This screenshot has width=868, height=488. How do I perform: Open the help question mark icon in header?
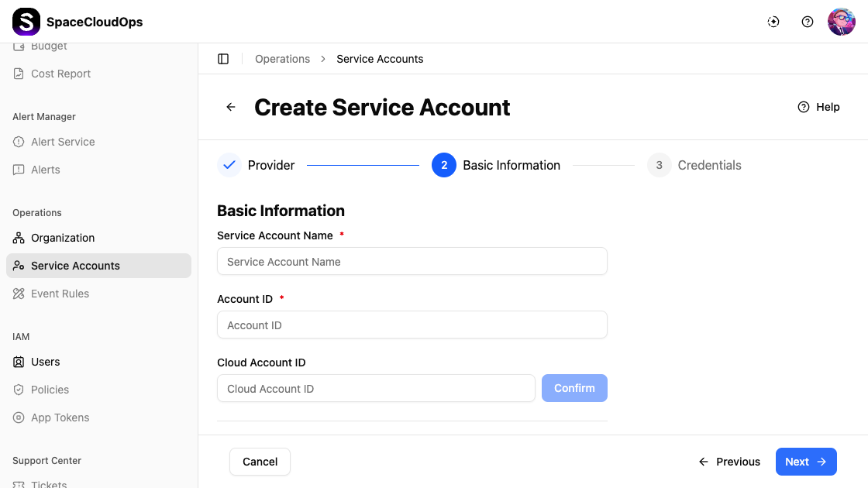(x=808, y=22)
